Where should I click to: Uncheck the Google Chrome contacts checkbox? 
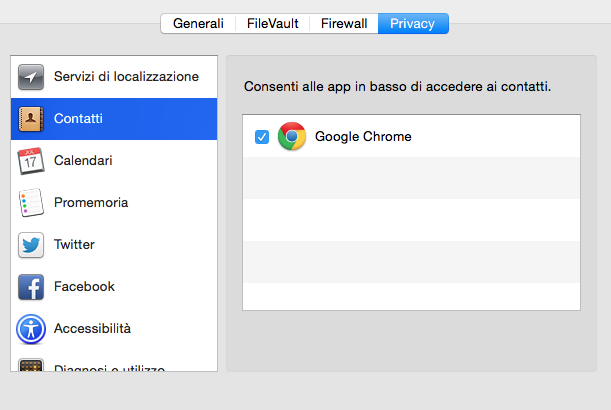[262, 137]
